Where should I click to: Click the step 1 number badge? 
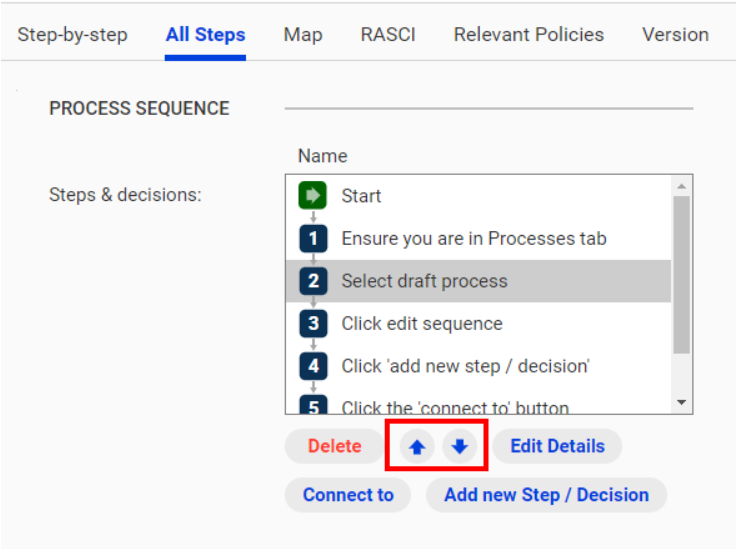[313, 238]
